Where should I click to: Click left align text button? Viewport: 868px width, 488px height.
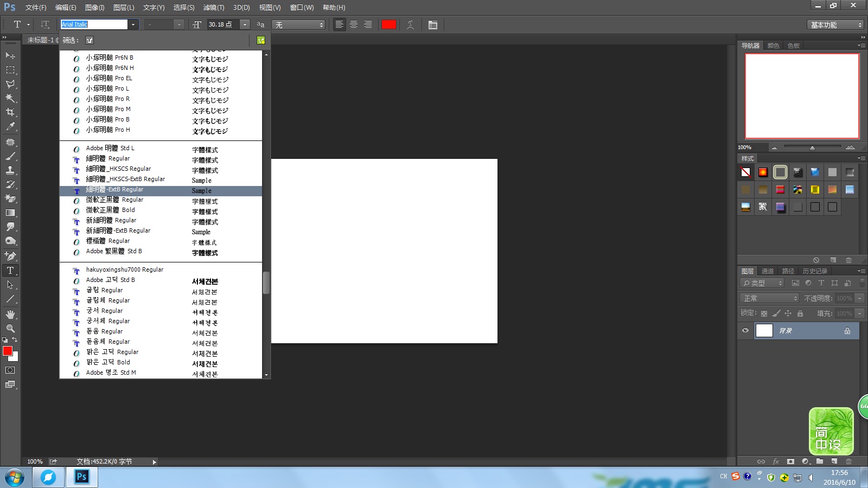pyautogui.click(x=340, y=24)
